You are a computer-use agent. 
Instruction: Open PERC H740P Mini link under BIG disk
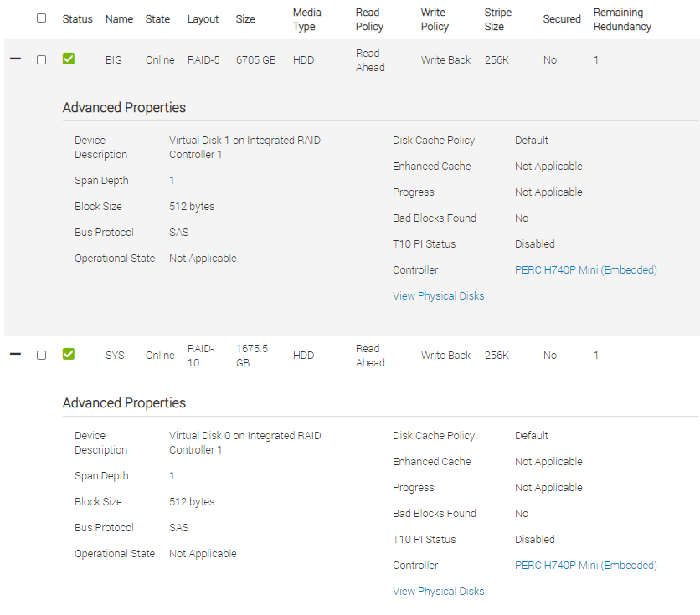tap(585, 270)
